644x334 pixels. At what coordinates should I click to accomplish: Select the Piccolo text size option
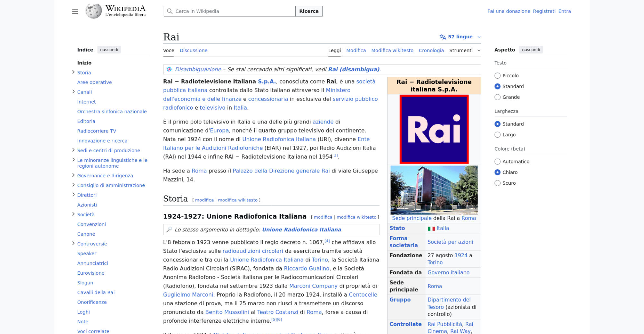tap(497, 76)
